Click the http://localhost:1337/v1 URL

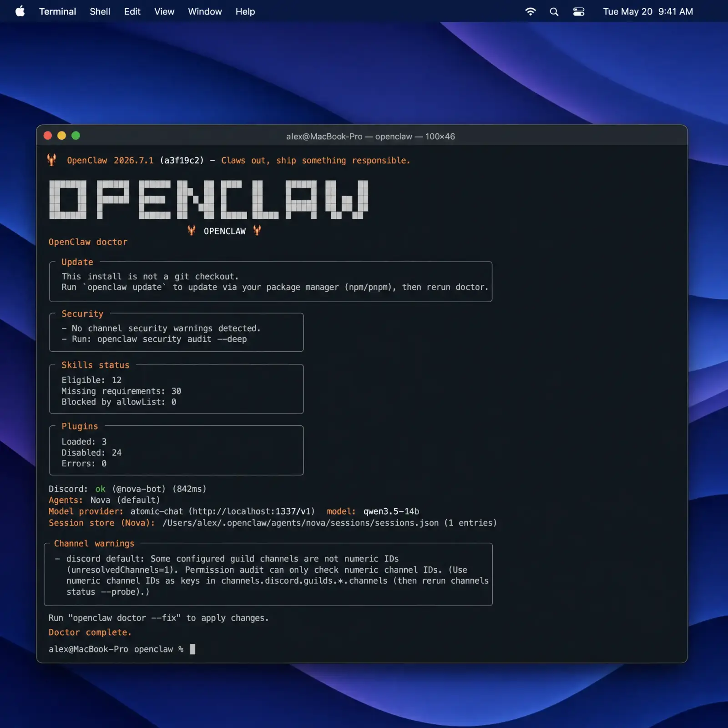252,511
